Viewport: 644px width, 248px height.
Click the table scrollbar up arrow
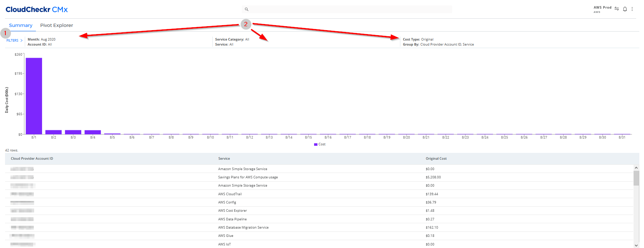tap(636, 168)
